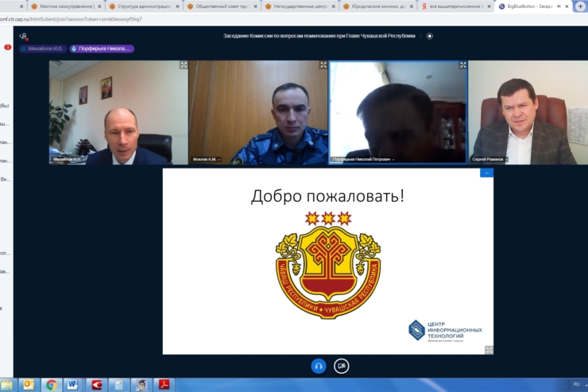Close the BigBlueButton tab
The width and height of the screenshot is (588, 392).
tap(567, 6)
